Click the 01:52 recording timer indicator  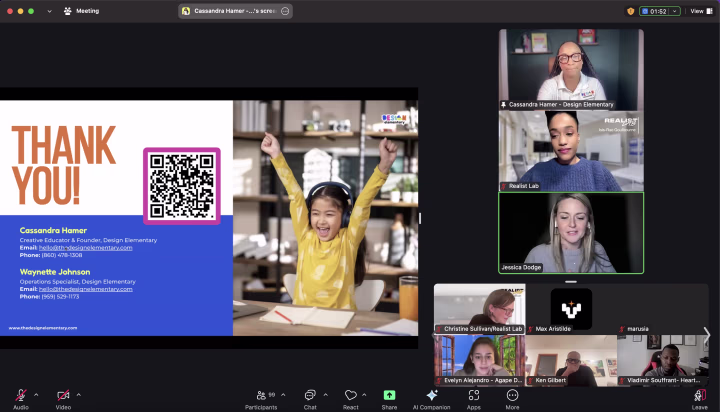[654, 11]
